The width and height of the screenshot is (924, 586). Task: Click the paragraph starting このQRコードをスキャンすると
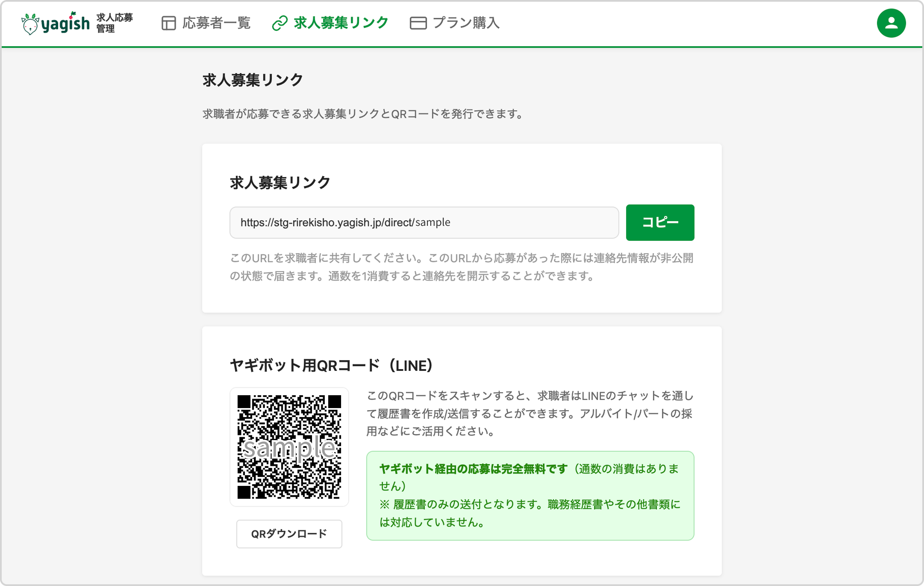point(530,414)
